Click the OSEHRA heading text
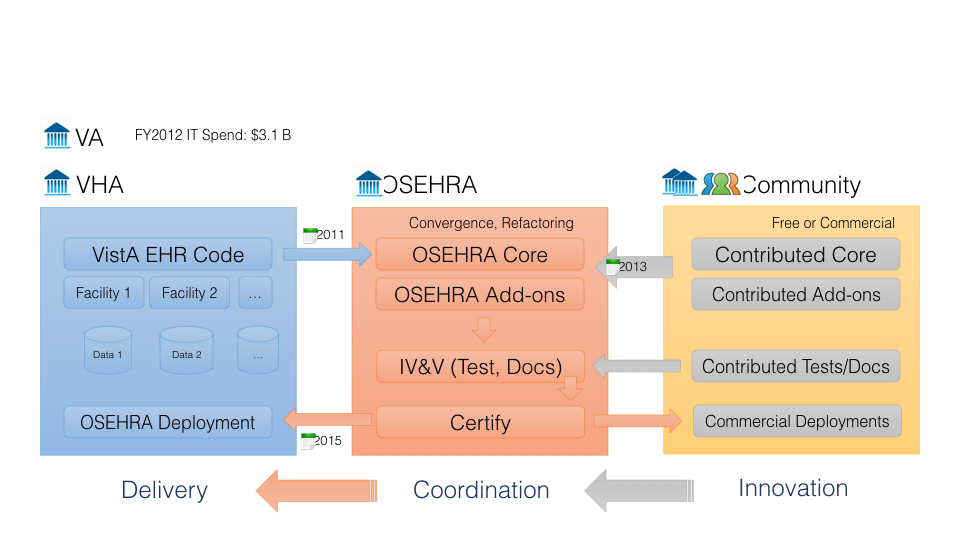The width and height of the screenshot is (960, 540). click(x=430, y=184)
